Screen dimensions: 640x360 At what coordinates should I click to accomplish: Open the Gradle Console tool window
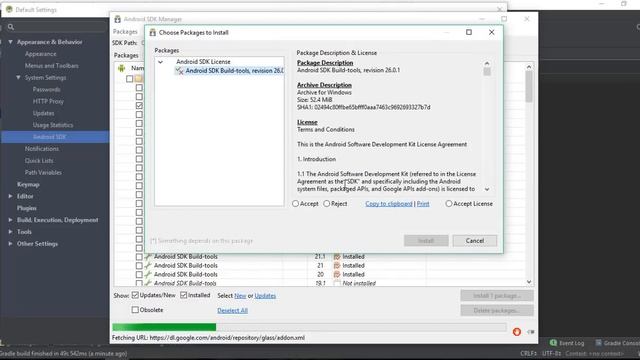tap(617, 343)
